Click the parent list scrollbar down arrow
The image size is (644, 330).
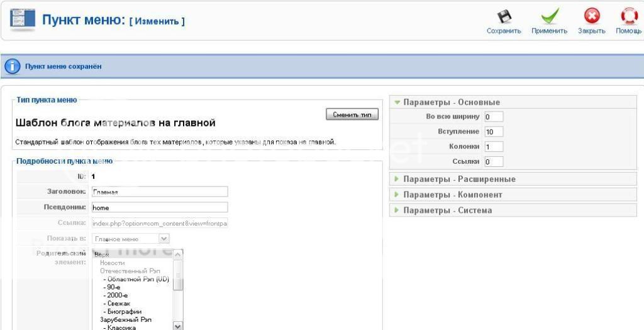(x=177, y=326)
